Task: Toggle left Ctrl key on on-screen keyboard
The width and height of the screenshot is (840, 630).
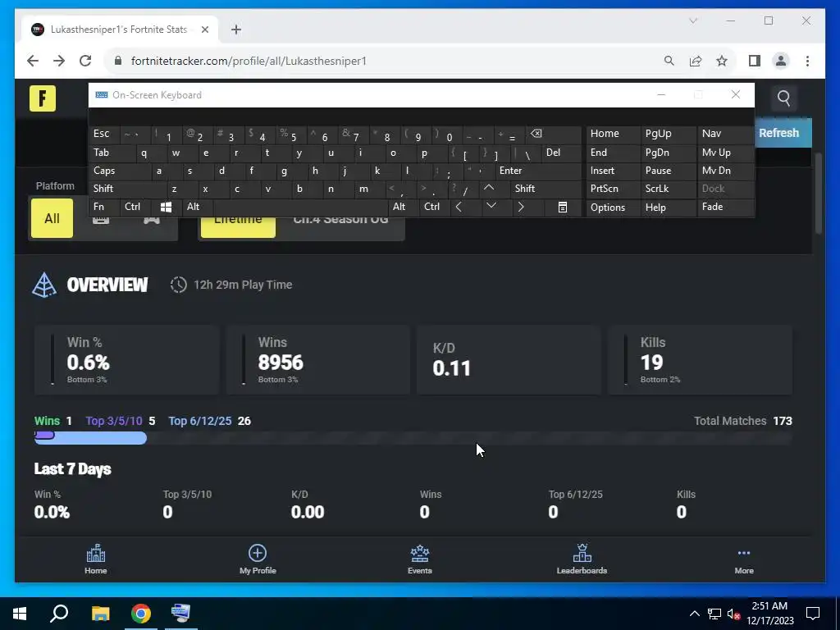Action: (x=136, y=208)
